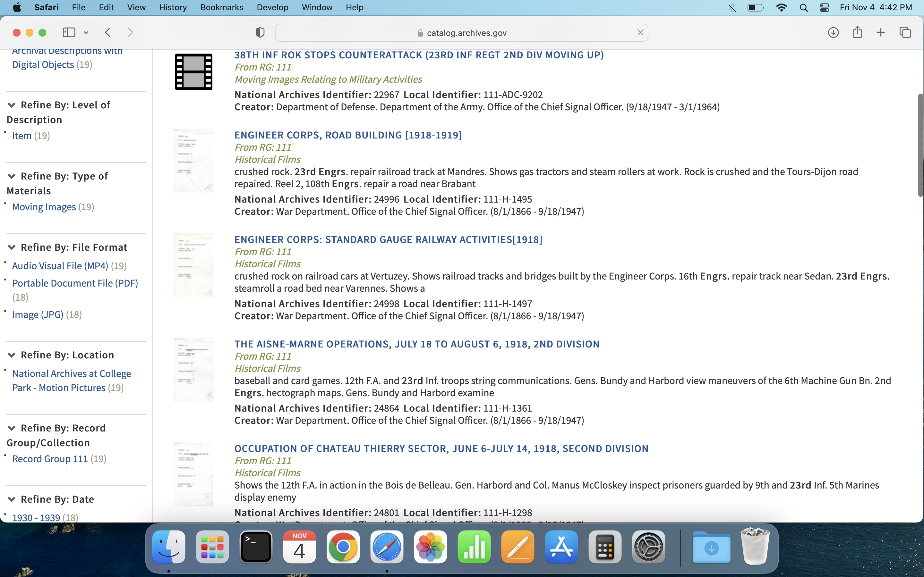Image resolution: width=924 pixels, height=577 pixels.
Task: Open a new tab with plus icon
Action: tap(880, 32)
